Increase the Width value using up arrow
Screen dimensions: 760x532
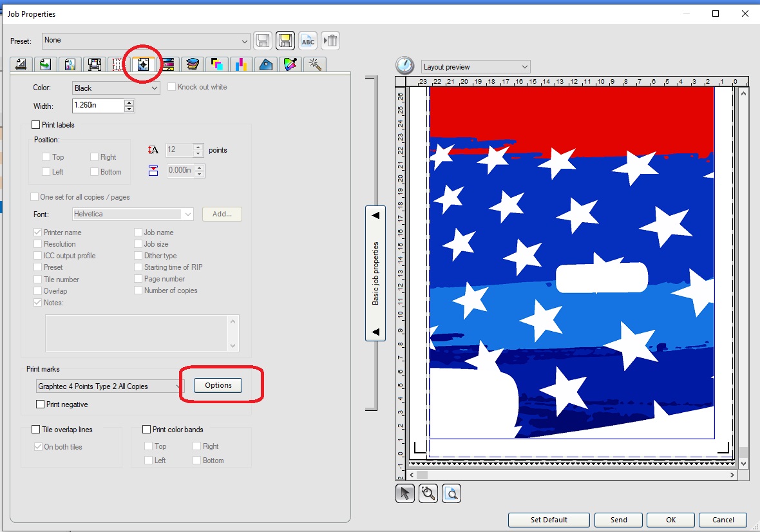click(129, 102)
